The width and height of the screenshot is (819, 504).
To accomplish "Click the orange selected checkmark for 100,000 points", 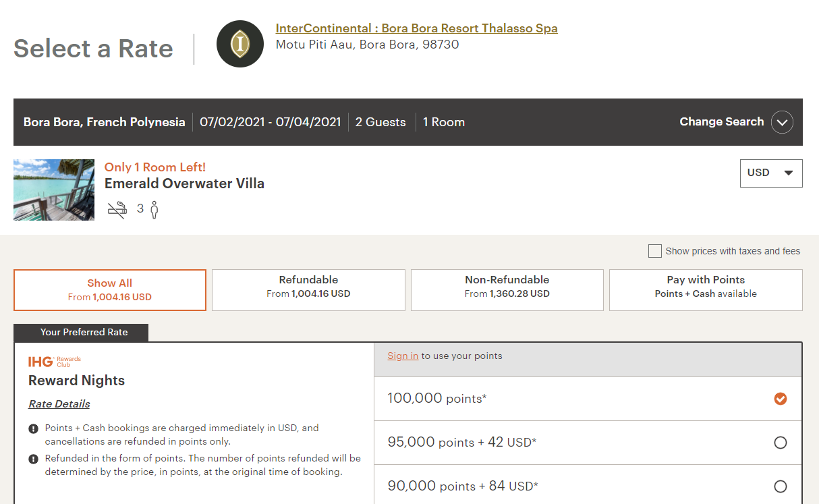I will (x=781, y=399).
